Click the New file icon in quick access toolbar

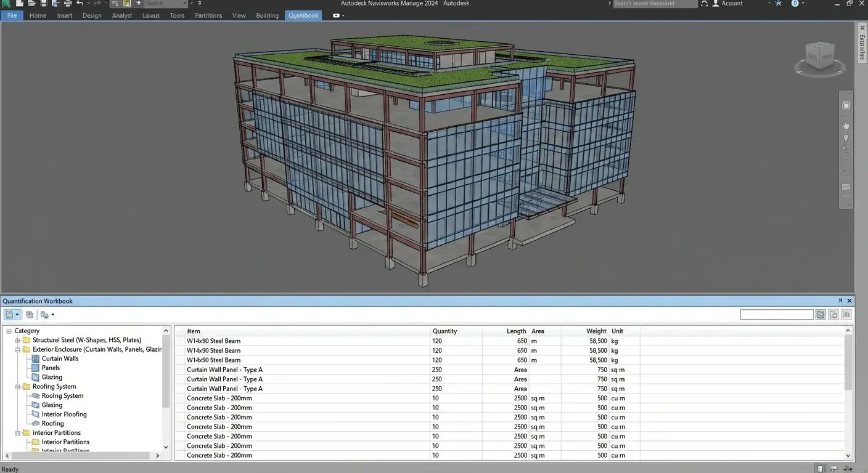19,4
